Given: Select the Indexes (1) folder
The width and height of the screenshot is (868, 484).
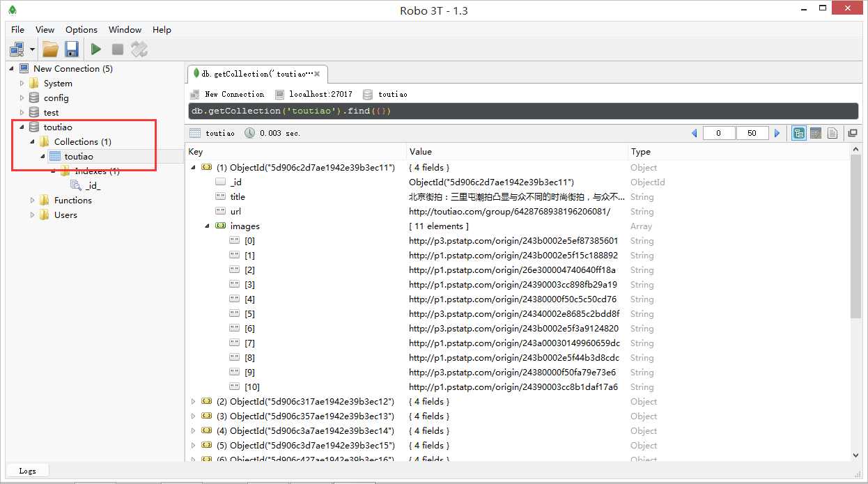Looking at the screenshot, I should (97, 171).
